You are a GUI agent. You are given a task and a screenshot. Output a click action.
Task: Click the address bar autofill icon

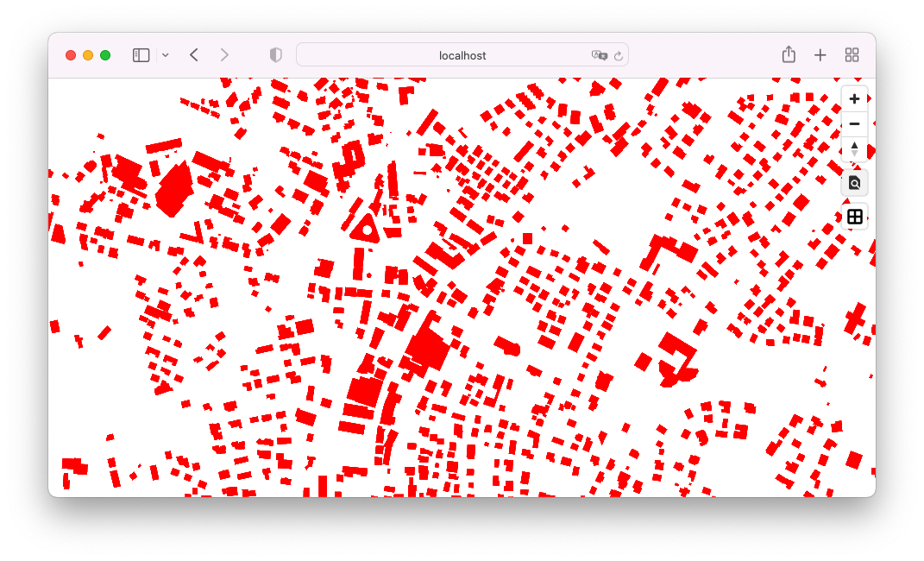click(600, 54)
